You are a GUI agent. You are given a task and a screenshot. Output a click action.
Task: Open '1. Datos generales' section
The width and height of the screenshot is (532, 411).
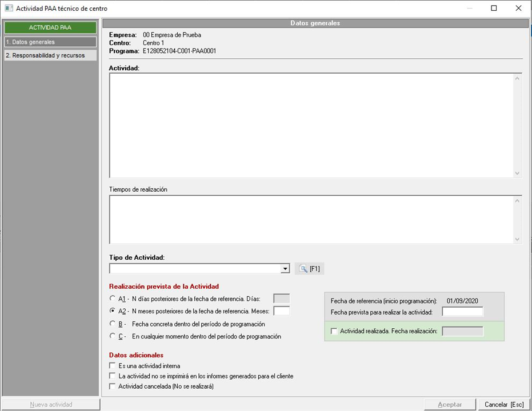(50, 42)
